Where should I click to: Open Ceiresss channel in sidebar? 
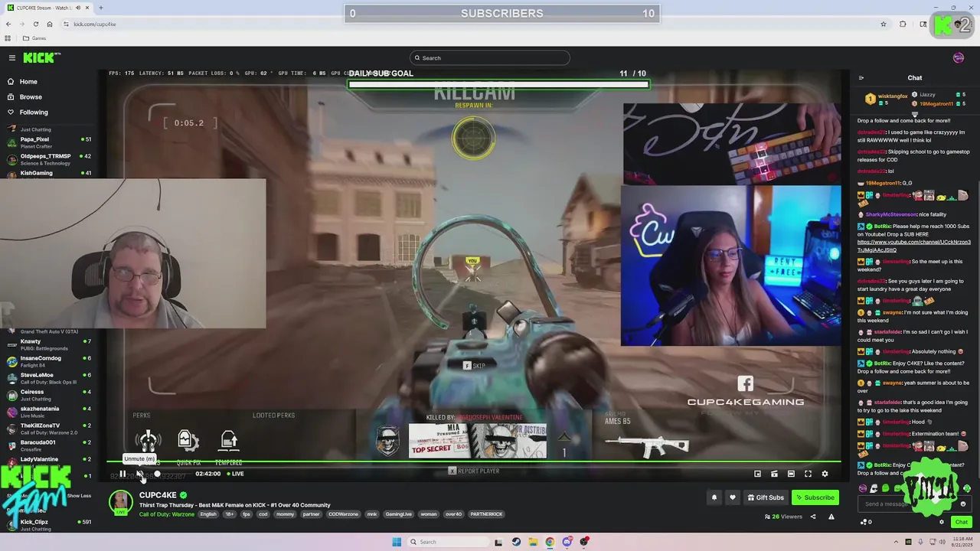[50, 395]
